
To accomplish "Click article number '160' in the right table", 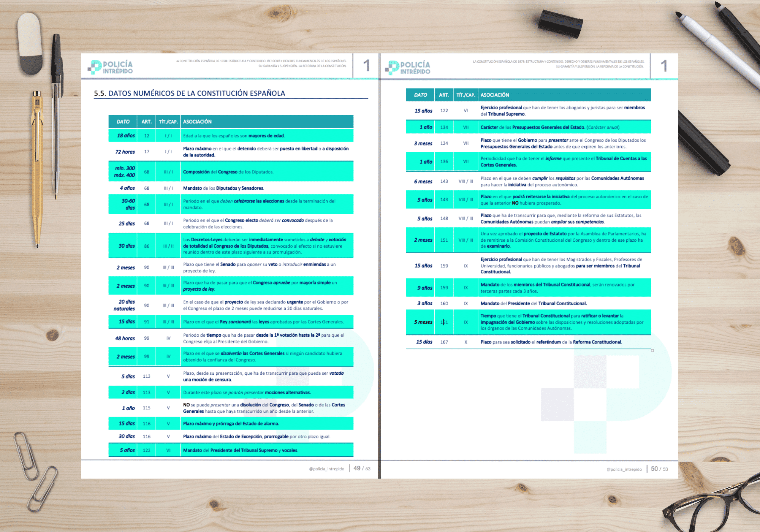I will point(444,303).
